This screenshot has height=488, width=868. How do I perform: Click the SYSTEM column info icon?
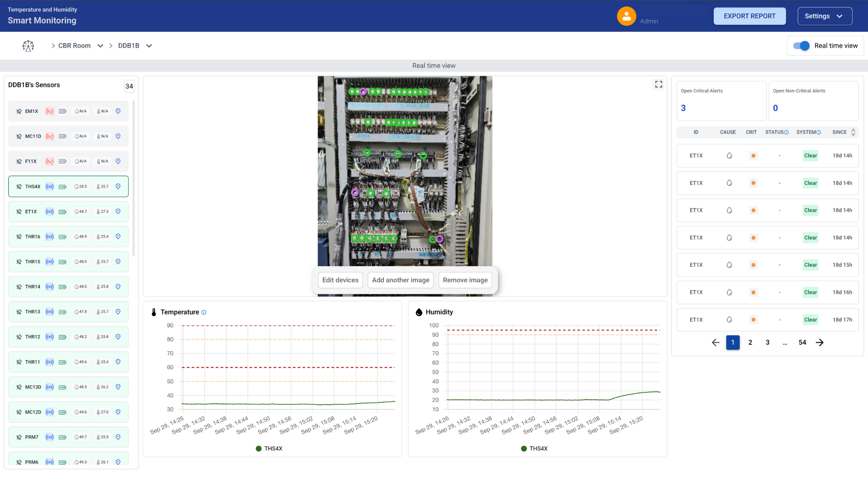[818, 132]
